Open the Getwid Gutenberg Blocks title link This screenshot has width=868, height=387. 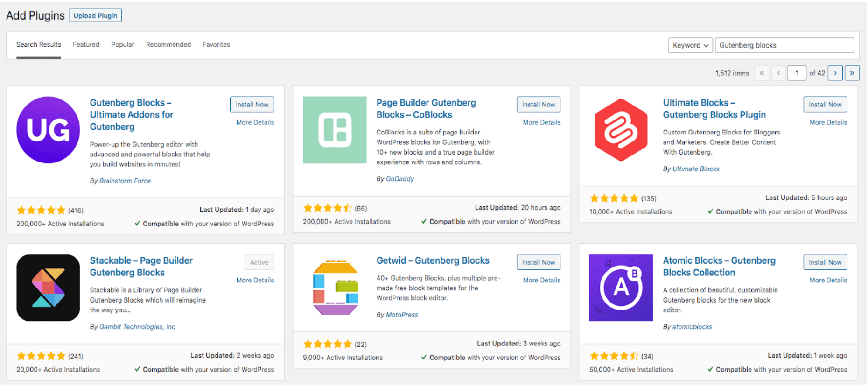tap(433, 260)
